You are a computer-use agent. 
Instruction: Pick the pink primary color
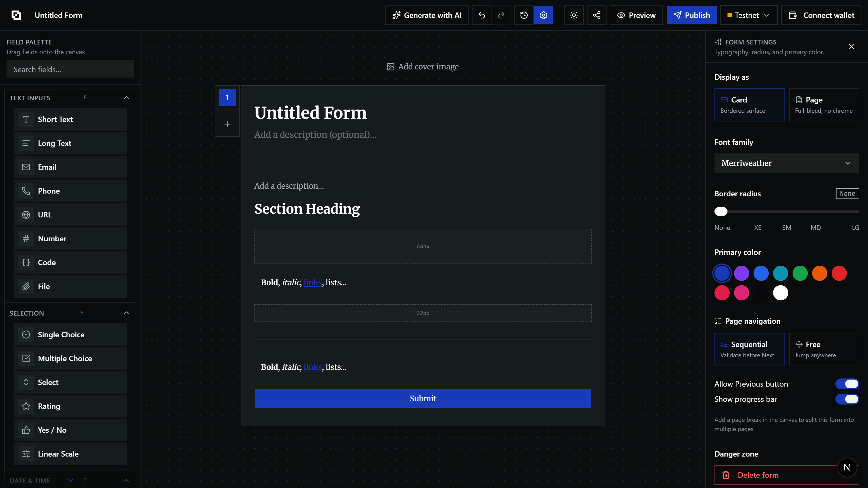click(x=741, y=293)
